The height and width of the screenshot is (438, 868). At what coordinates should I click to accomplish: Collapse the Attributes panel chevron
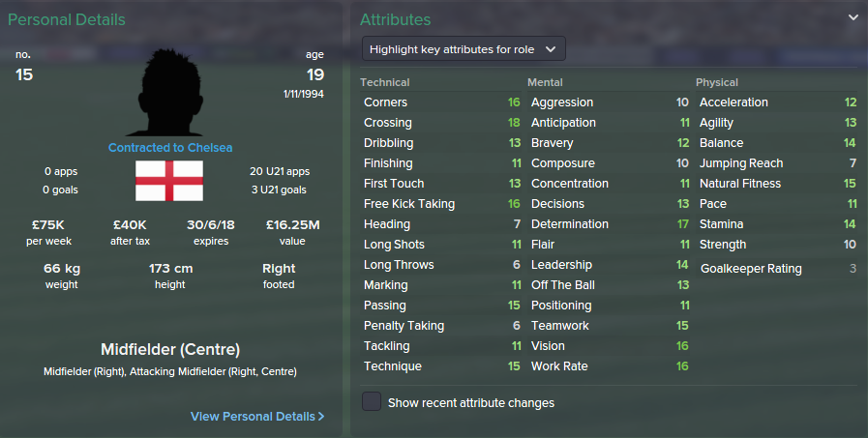(x=853, y=17)
